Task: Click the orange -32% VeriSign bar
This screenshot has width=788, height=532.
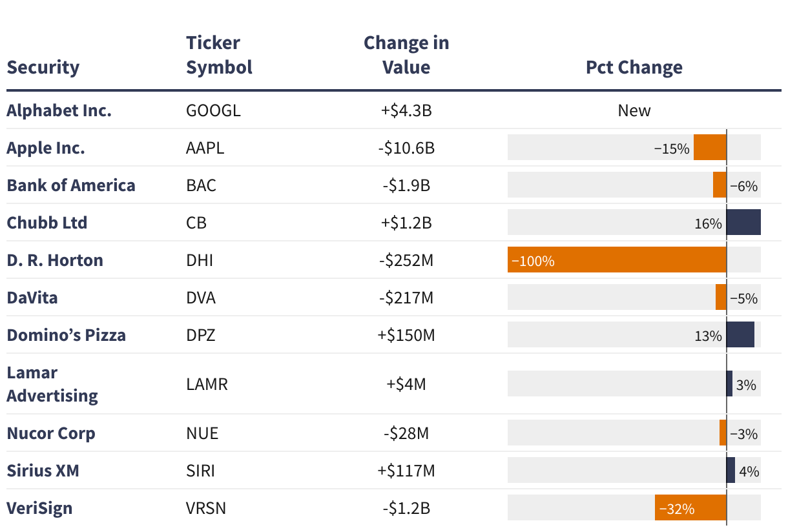Action: coord(690,508)
